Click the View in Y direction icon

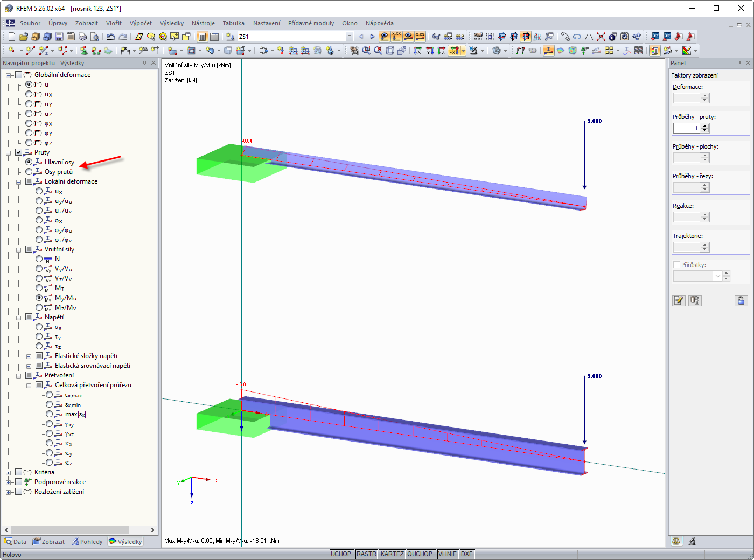(x=430, y=51)
